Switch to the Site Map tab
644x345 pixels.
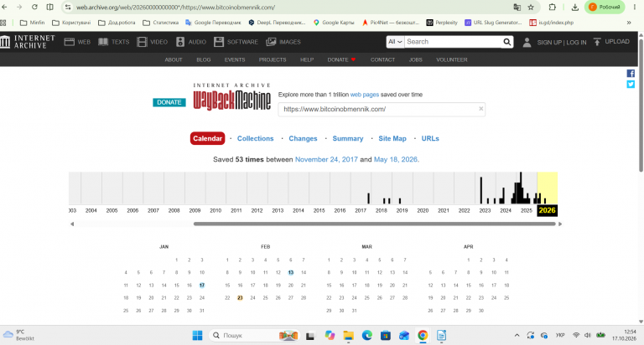pyautogui.click(x=392, y=139)
